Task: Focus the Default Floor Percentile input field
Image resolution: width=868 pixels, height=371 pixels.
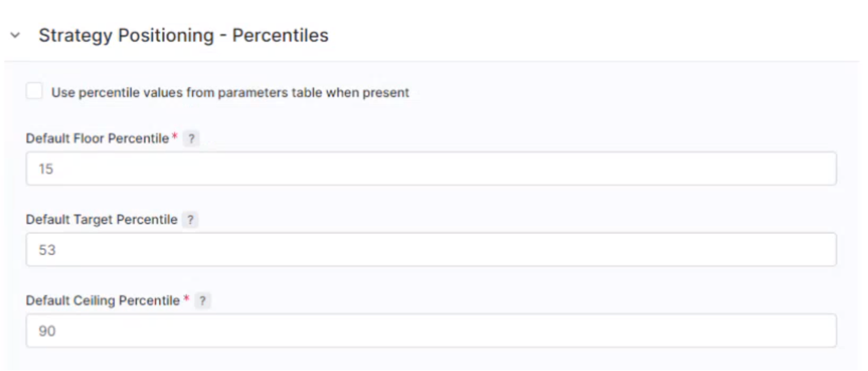Action: pyautogui.click(x=431, y=168)
